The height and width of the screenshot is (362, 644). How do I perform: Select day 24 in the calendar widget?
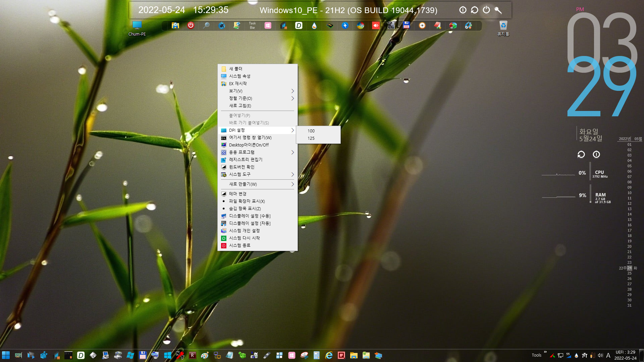(x=629, y=268)
